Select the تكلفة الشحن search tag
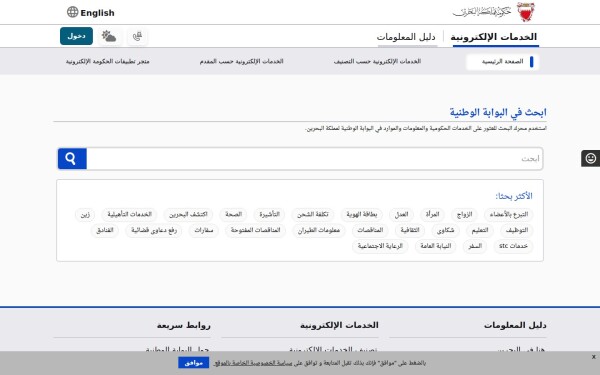Viewport: 600px width, 375px height. tap(313, 214)
